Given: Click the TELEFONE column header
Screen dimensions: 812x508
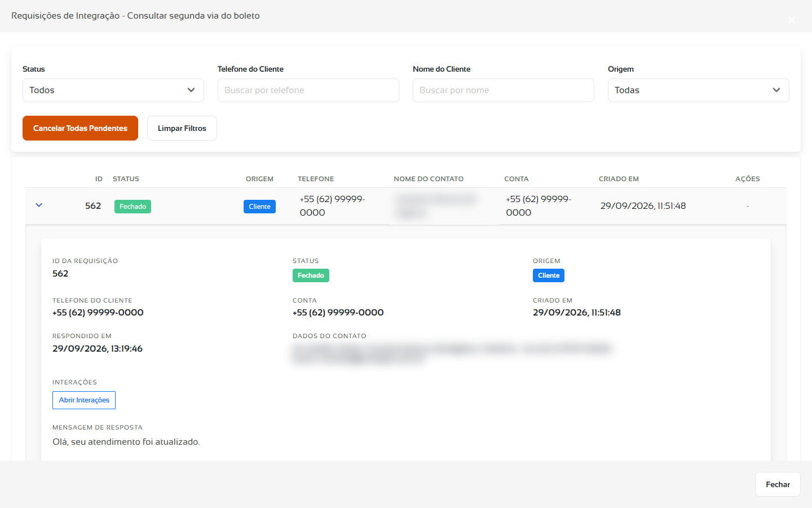Looking at the screenshot, I should [316, 179].
